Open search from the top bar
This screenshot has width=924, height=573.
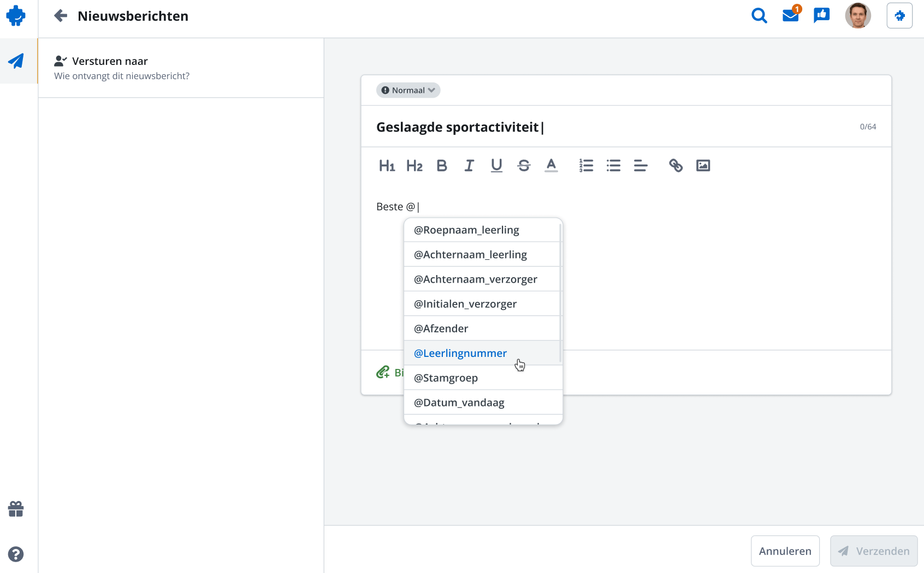click(x=759, y=16)
